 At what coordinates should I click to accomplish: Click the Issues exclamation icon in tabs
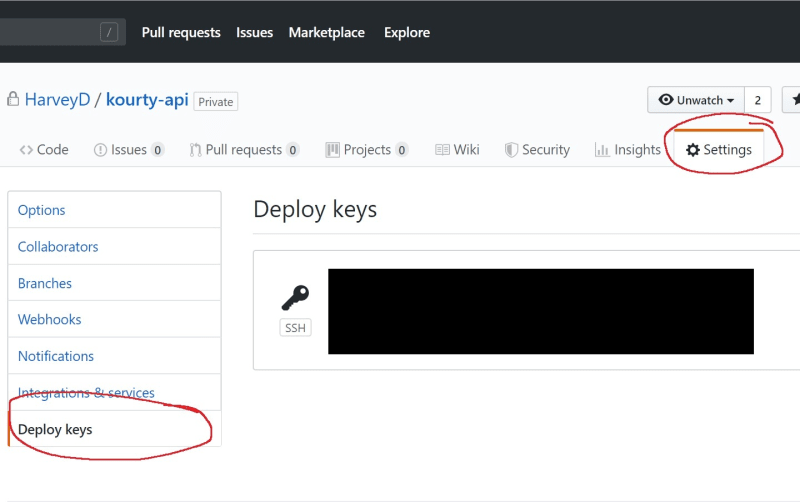pyautogui.click(x=101, y=150)
